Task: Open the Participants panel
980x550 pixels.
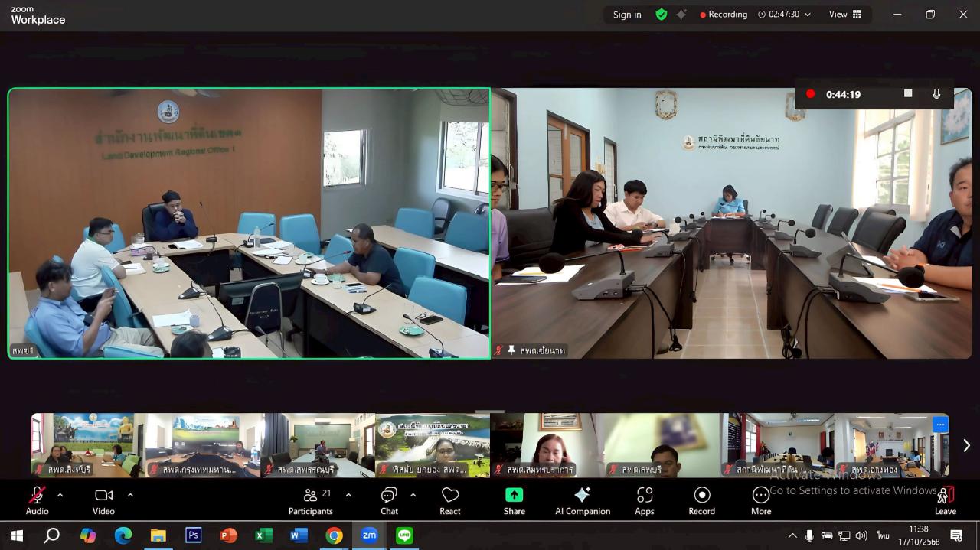Action: coord(310,500)
